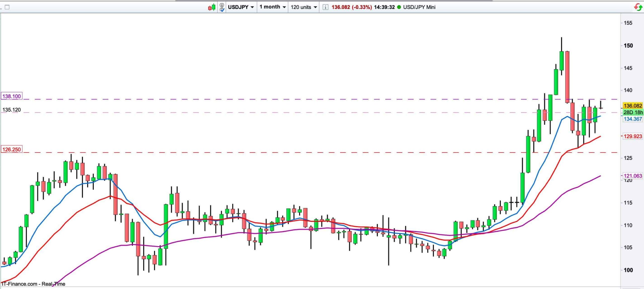The width and height of the screenshot is (644, 289).
Task: Click the green market status dot
Action: (399, 7)
